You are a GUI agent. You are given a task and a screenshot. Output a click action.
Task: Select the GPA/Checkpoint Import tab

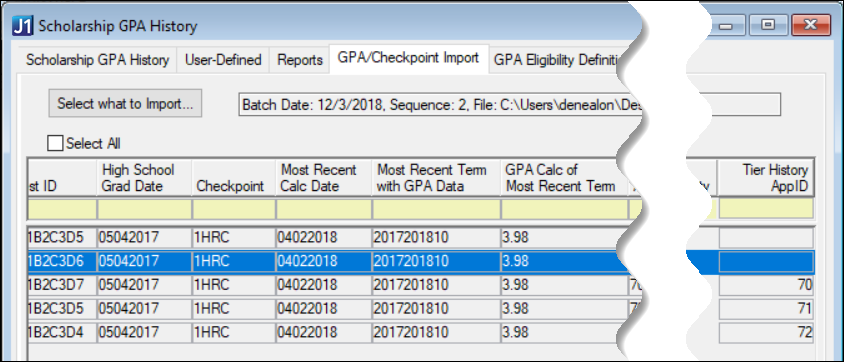click(x=408, y=58)
